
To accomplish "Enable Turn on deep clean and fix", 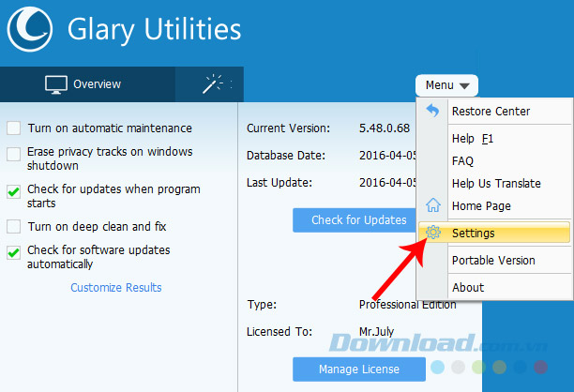I will pyautogui.click(x=14, y=226).
